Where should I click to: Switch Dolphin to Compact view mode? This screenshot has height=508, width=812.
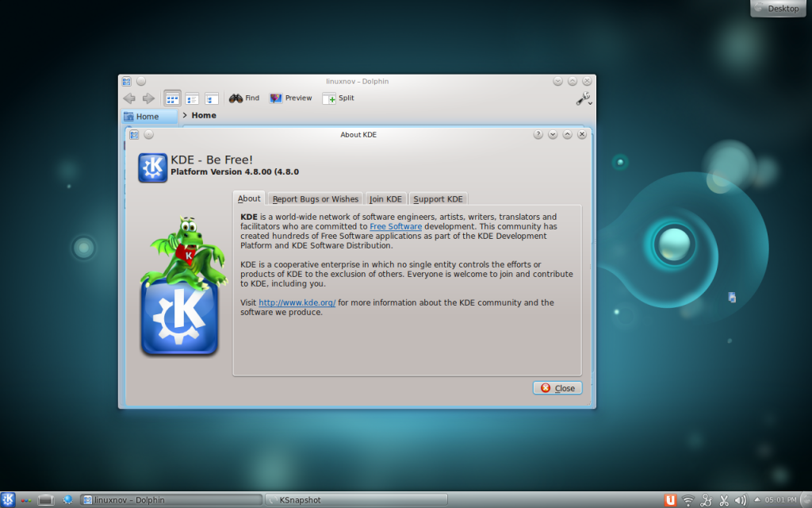point(192,98)
